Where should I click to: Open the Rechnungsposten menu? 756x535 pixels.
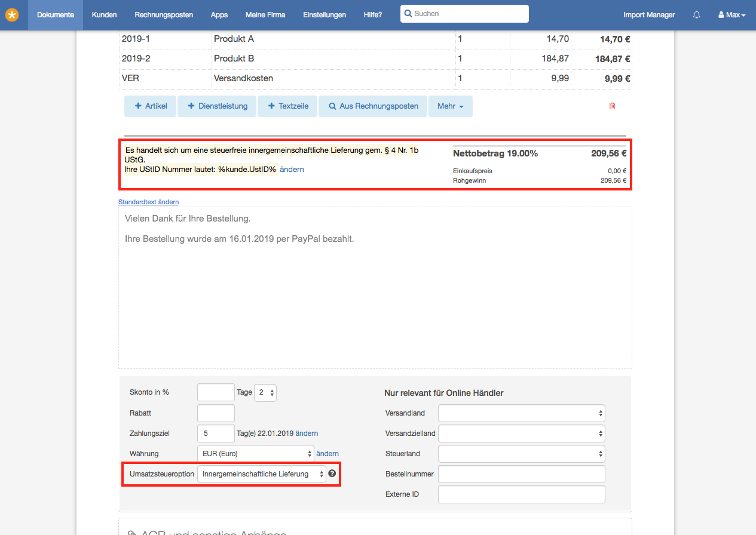pos(164,15)
